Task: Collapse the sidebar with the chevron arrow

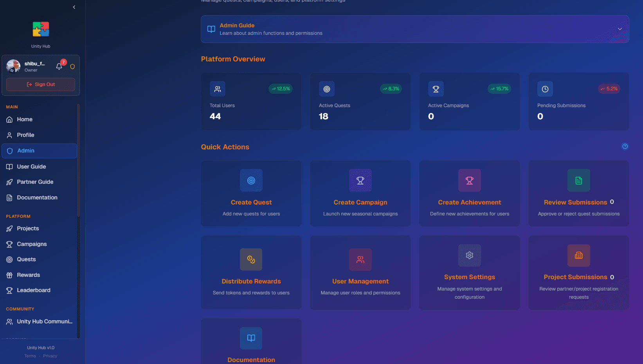Action: click(x=74, y=7)
